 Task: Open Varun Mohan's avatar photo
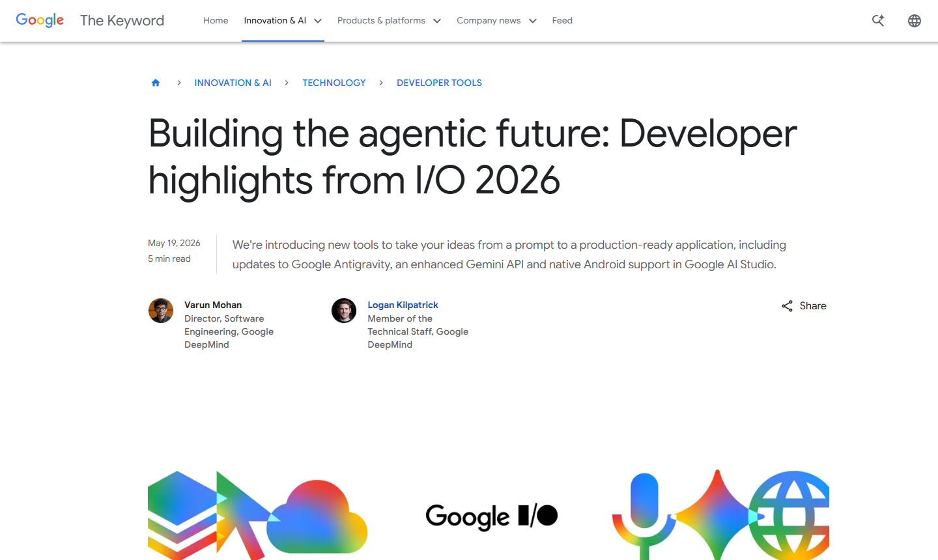161,311
